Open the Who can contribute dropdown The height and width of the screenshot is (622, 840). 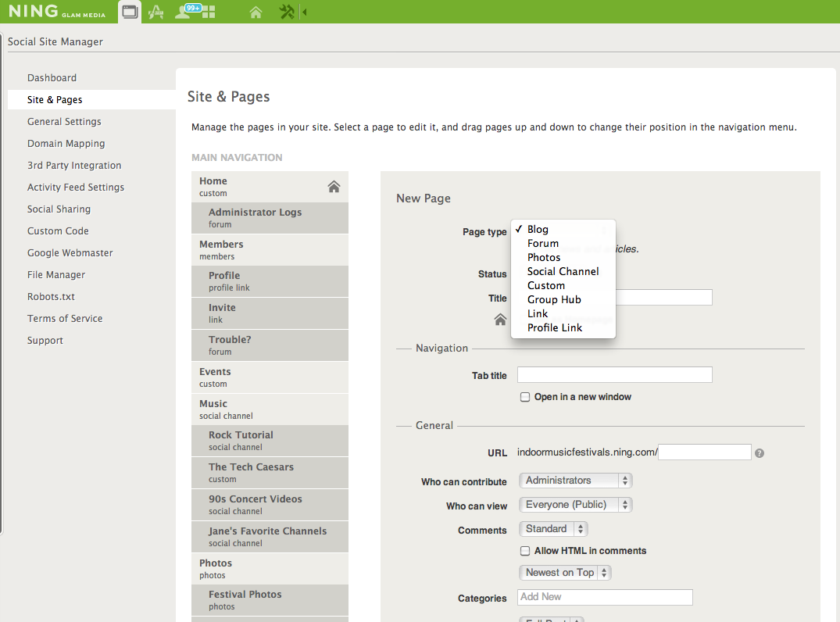click(x=575, y=481)
